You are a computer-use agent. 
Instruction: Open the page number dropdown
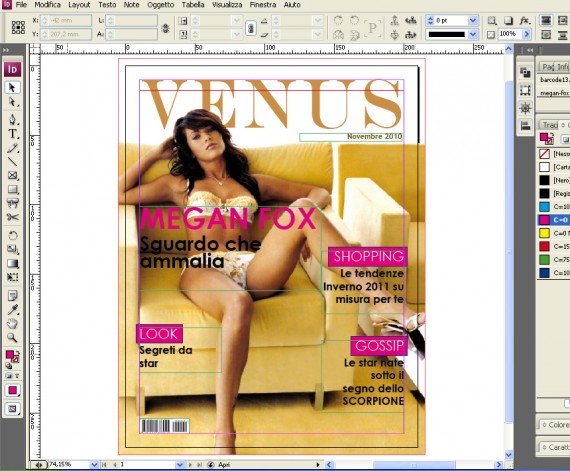[180, 464]
